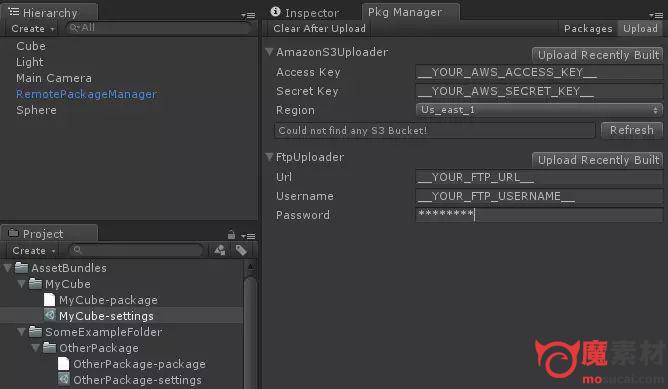The image size is (668, 389).
Task: Select the MyCube-settings asset icon
Action: point(50,315)
